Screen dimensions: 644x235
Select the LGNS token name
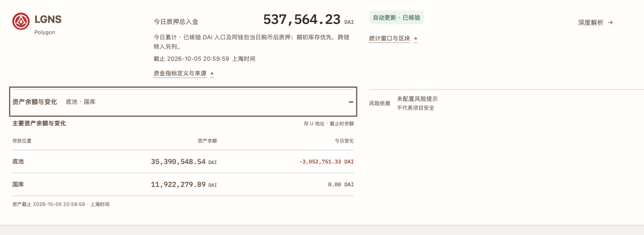[x=48, y=19]
